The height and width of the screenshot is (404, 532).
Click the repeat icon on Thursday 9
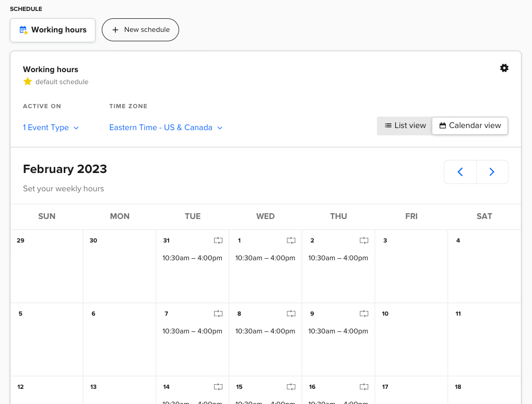(x=364, y=314)
